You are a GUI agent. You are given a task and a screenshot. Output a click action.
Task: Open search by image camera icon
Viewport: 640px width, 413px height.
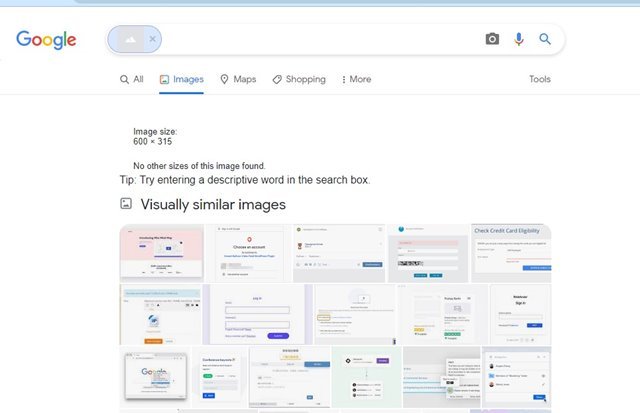(x=492, y=39)
